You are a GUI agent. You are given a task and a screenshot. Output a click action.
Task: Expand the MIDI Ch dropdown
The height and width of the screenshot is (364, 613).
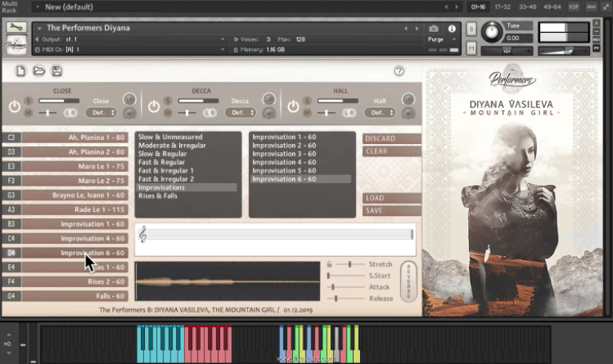222,50
